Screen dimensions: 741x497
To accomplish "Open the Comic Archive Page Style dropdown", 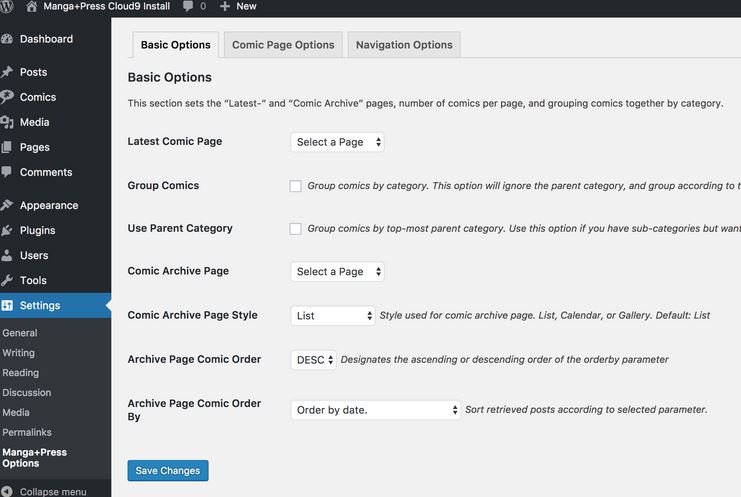I will [333, 316].
